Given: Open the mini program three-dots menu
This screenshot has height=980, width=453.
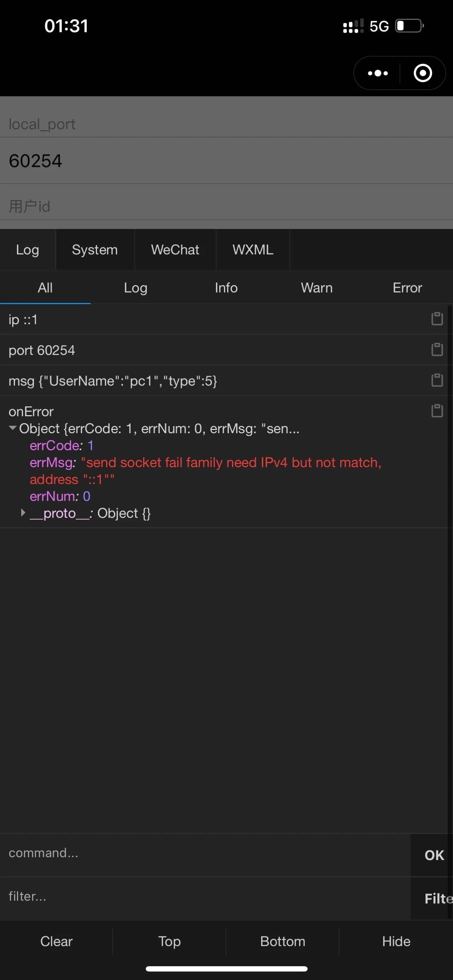Looking at the screenshot, I should (378, 73).
